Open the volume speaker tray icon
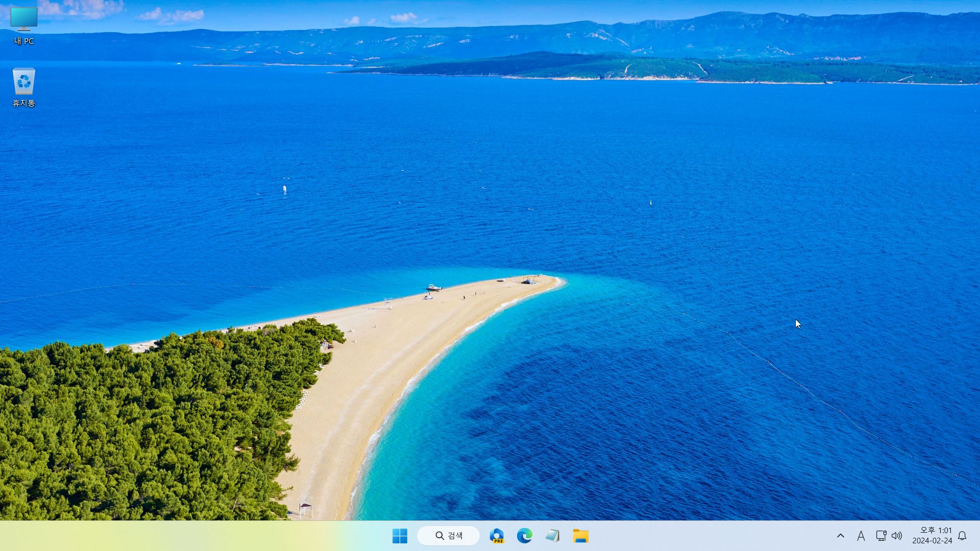Viewport: 980px width, 551px height. pos(897,536)
